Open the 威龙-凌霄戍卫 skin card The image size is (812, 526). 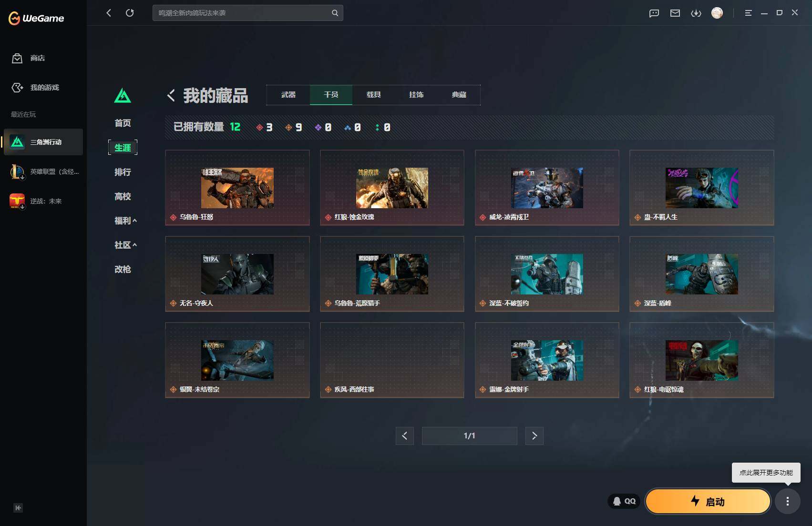[547, 188]
